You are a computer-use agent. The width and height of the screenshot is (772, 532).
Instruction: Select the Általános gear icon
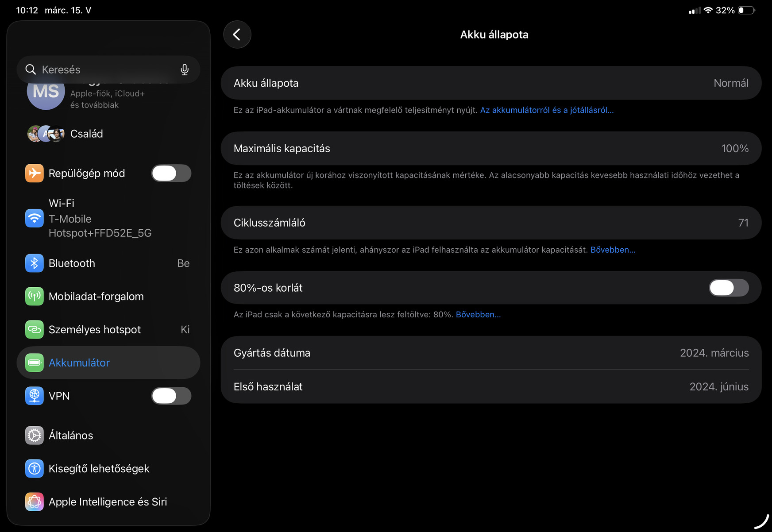point(35,436)
